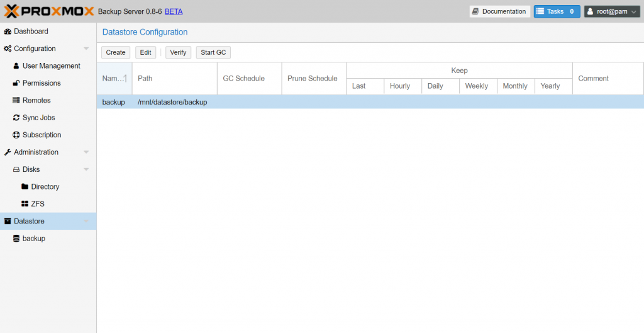Collapse the Configuration section arrow
The height and width of the screenshot is (333, 644).
(86, 48)
